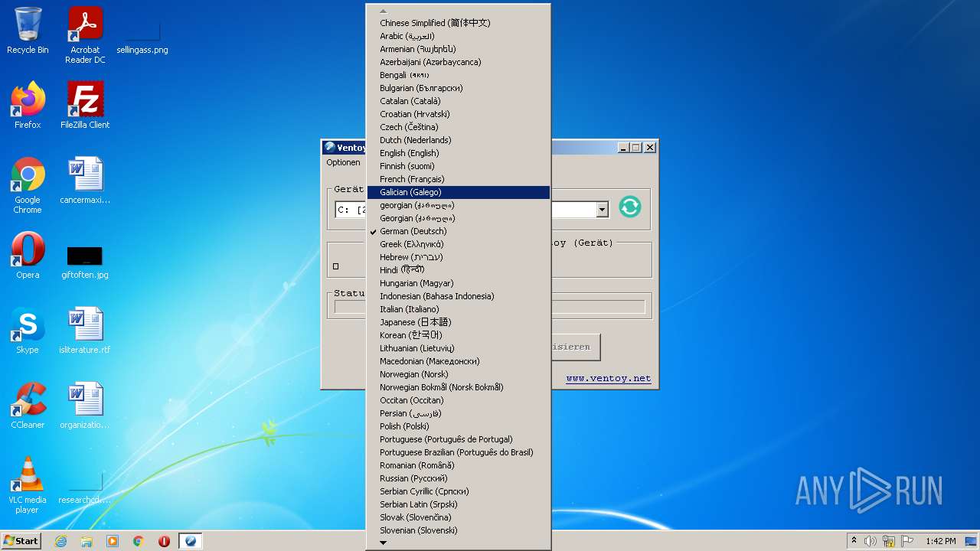The width and height of the screenshot is (980, 551).
Task: Select Croatian (Hrvatski)
Action: 459,114
